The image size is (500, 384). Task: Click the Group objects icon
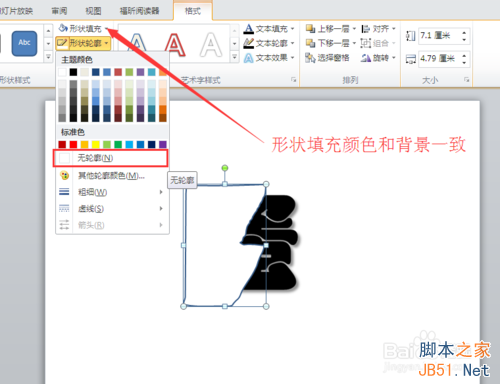(366, 43)
